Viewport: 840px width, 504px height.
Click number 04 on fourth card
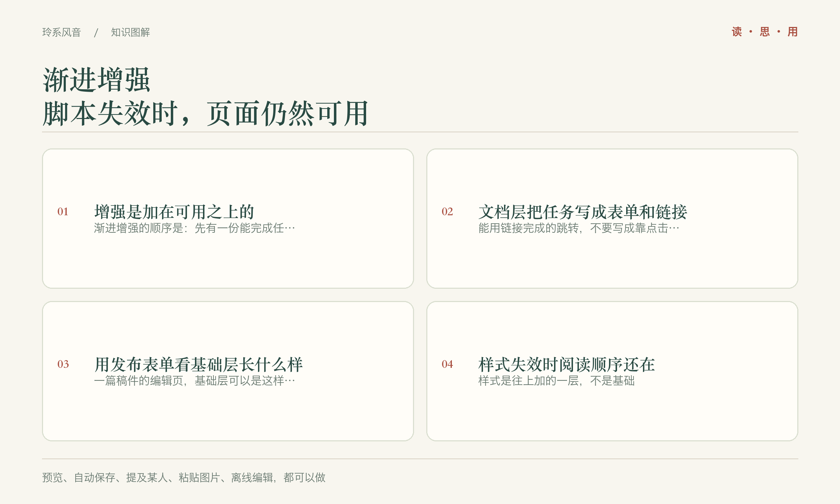[447, 364]
